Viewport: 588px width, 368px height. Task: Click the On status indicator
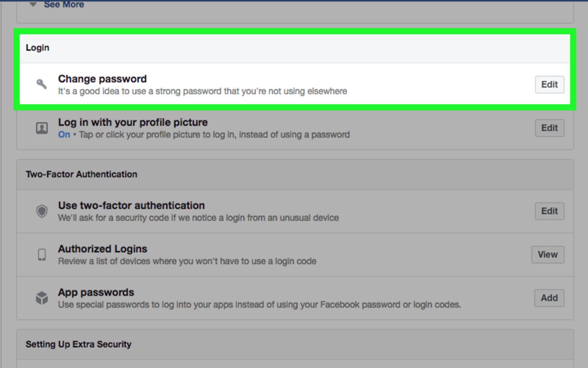(63, 135)
